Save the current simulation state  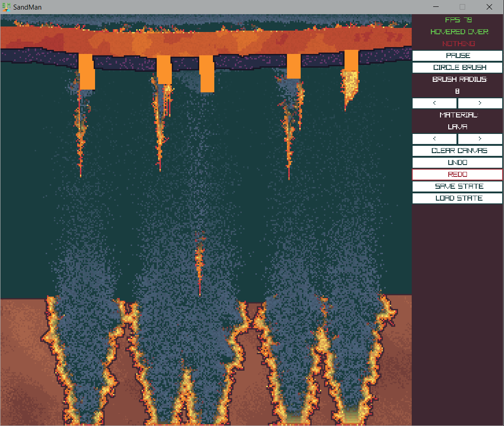457,186
